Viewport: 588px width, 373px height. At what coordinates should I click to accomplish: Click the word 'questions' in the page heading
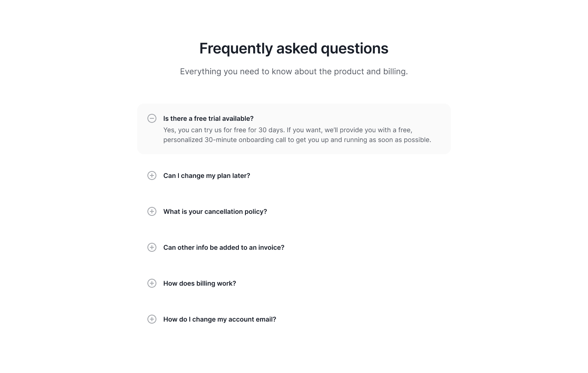pos(354,49)
